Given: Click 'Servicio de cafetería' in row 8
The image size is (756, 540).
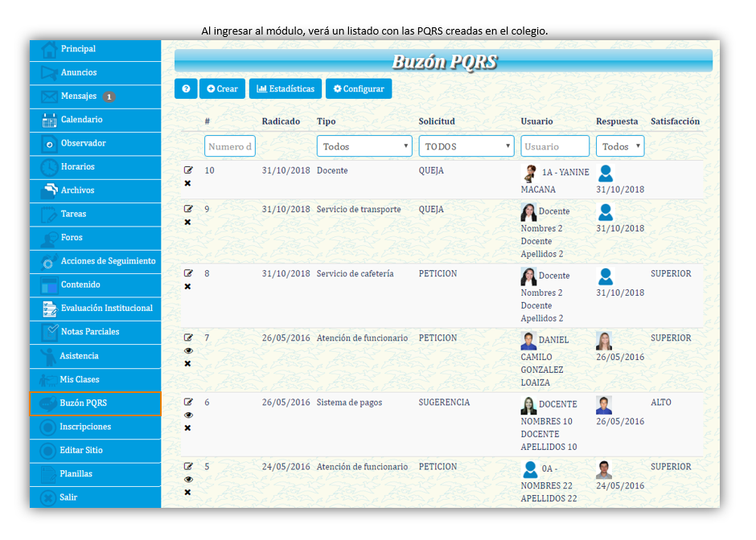Looking at the screenshot, I should point(355,273).
